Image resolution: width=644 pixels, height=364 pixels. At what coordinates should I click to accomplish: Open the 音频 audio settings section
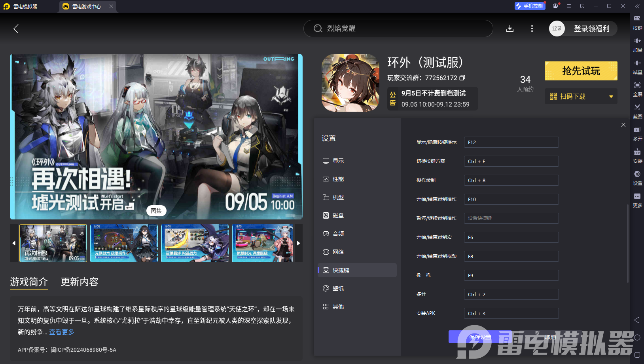[337, 233]
